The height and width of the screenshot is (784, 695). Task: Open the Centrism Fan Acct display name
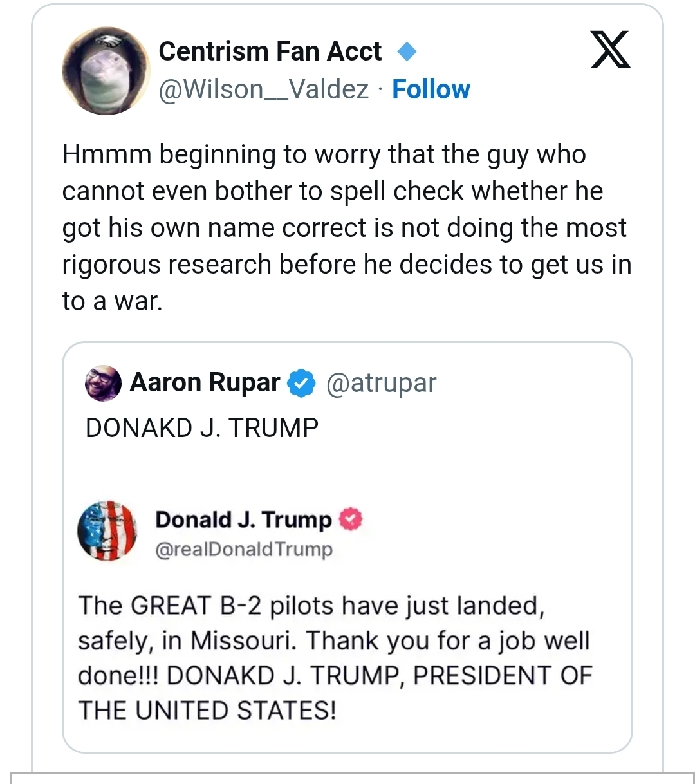tap(270, 51)
